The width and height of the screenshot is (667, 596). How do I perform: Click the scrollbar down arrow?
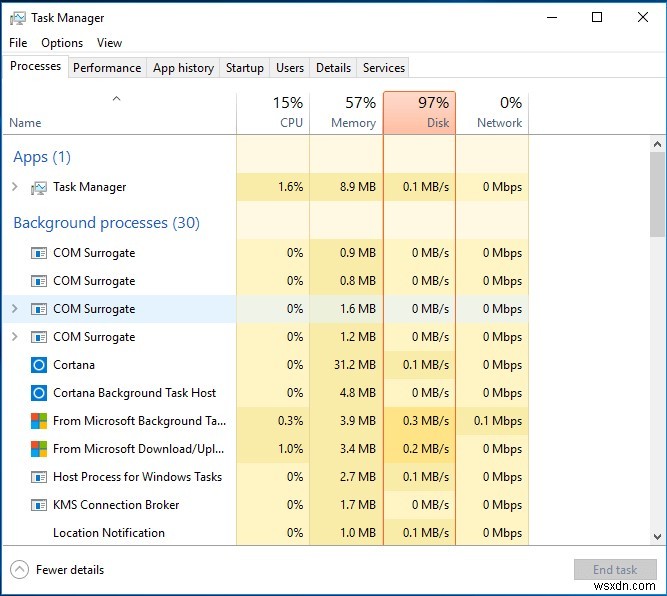657,536
